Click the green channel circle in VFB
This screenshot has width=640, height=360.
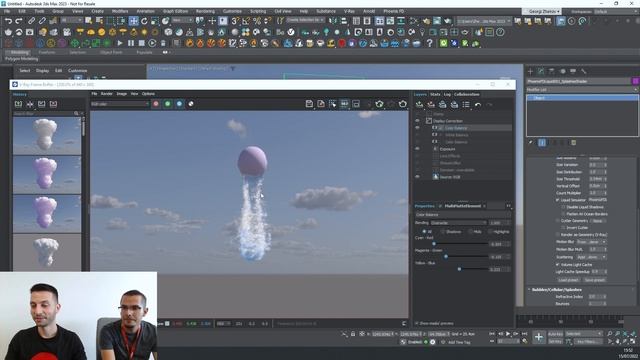click(167, 104)
